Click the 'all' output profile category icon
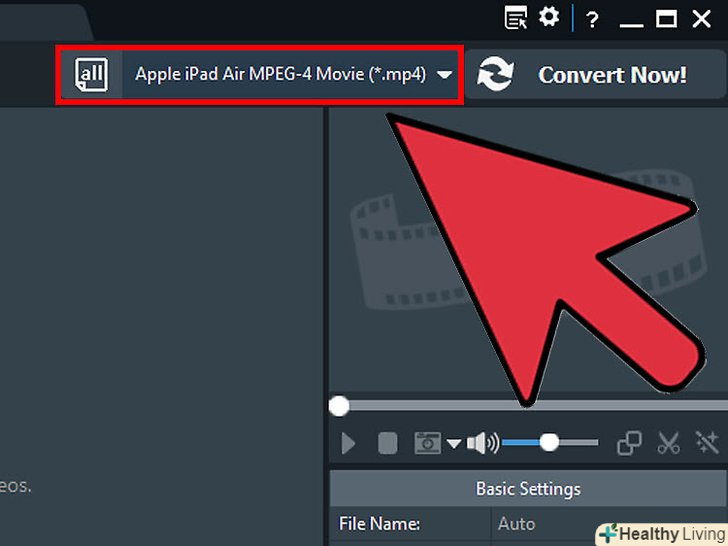Screen dimensions: 728x546 (x=91, y=75)
